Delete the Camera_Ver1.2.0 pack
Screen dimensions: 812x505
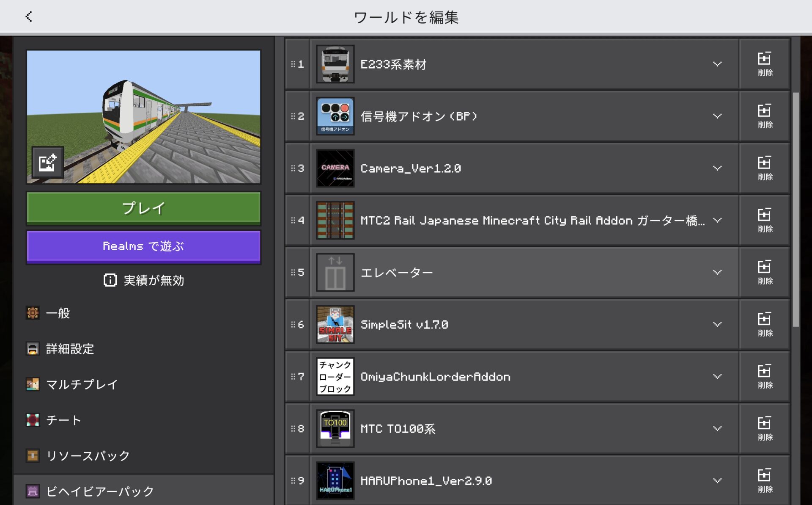tap(765, 168)
